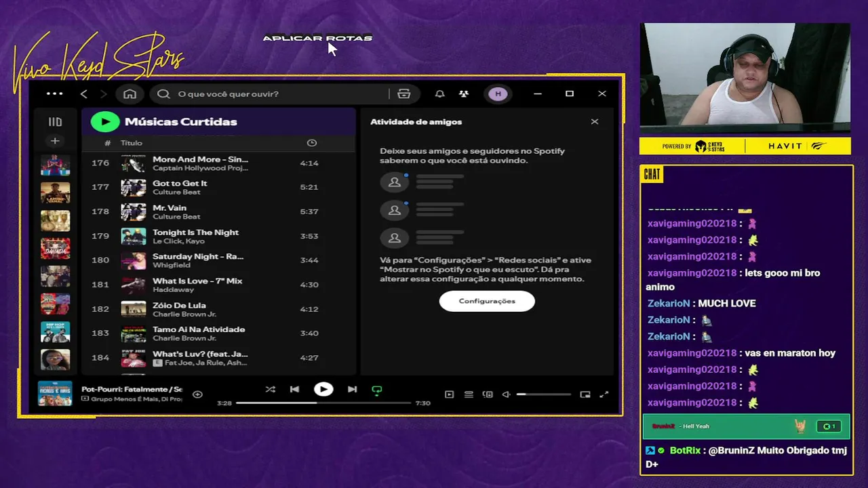The width and height of the screenshot is (868, 488).
Task: Toggle the green repeat button
Action: [377, 390]
